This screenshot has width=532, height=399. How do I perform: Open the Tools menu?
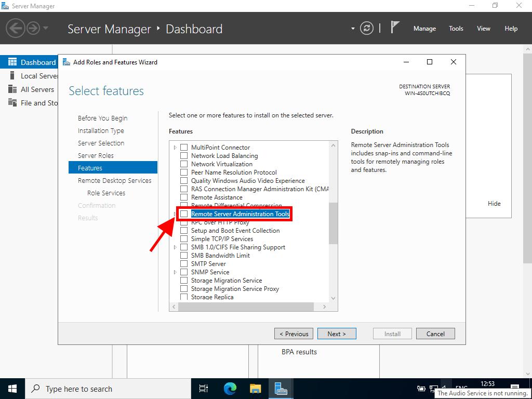(x=456, y=29)
